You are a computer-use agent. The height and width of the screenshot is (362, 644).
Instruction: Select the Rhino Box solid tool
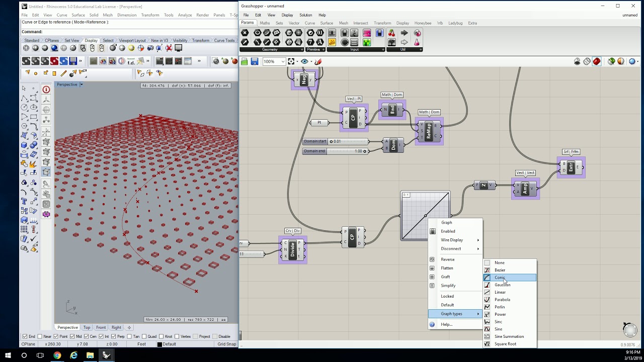point(24,145)
